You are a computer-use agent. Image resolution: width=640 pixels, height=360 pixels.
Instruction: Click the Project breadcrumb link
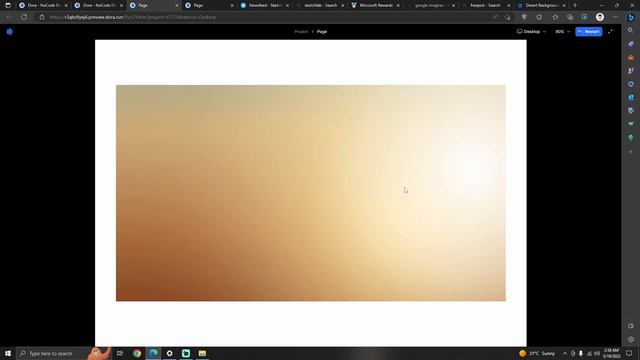click(301, 31)
